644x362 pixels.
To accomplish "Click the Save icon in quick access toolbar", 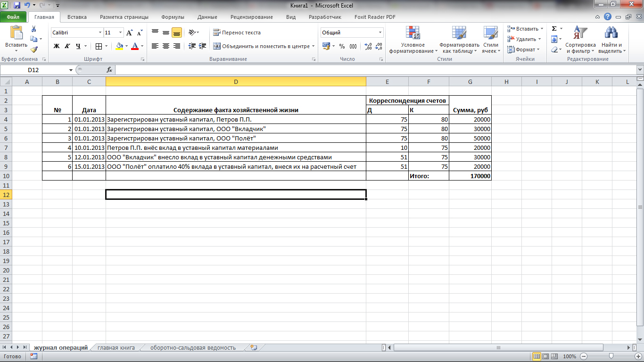I will [x=17, y=6].
